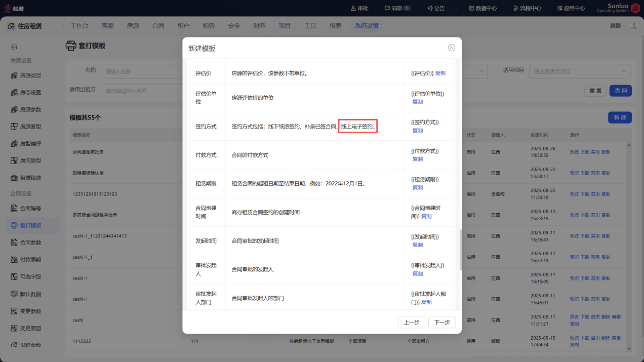Select 套打模板 in sidebar
644x362 pixels.
click(32, 225)
